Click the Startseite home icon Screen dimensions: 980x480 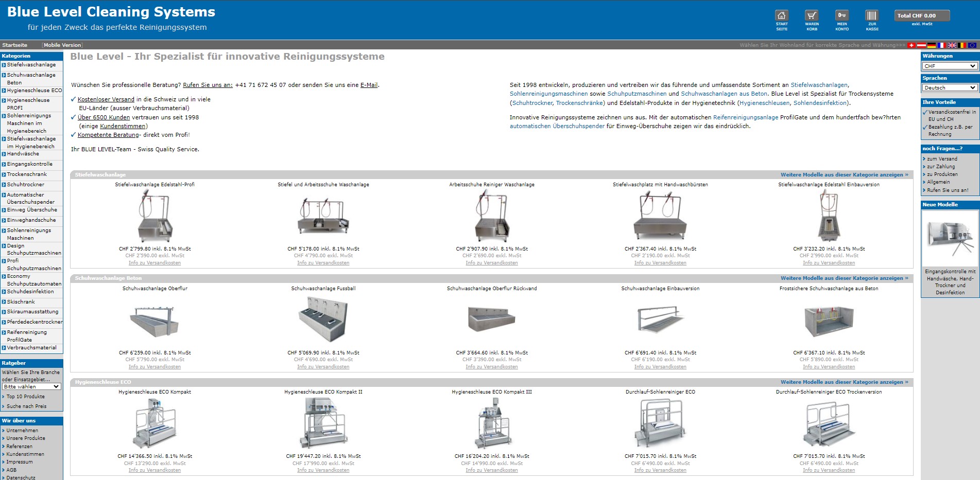coord(782,16)
